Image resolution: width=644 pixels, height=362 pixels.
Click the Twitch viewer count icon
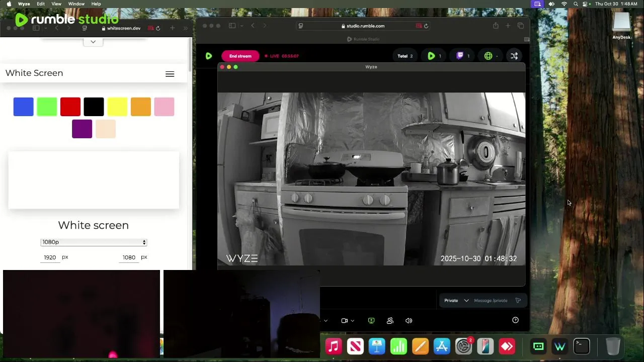tap(460, 56)
